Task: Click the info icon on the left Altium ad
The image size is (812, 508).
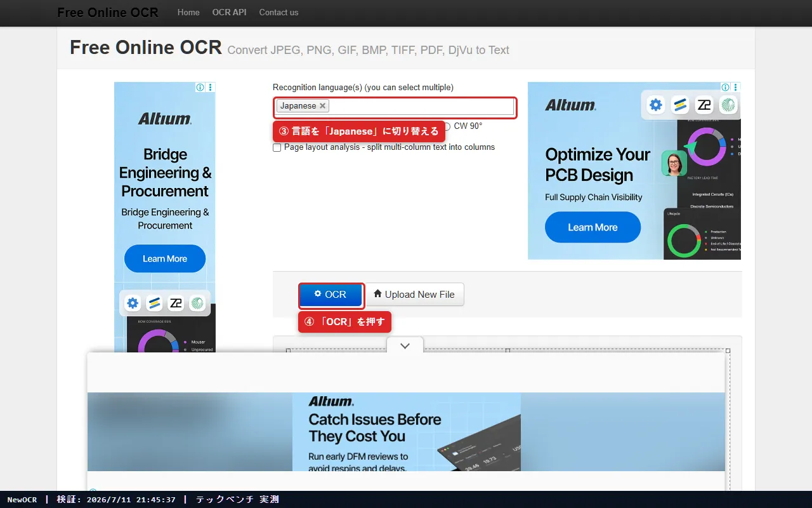Action: point(200,87)
